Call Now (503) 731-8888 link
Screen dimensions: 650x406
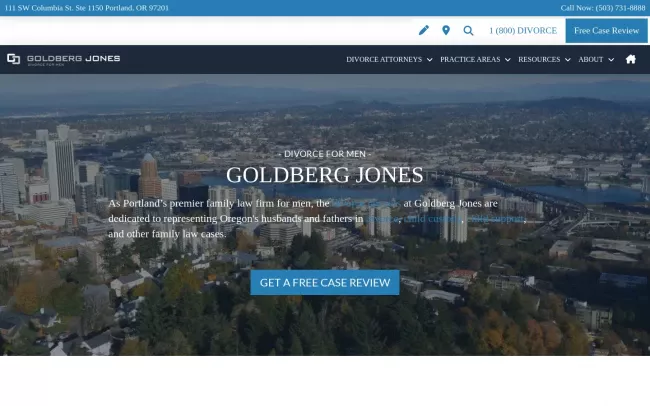click(x=603, y=8)
